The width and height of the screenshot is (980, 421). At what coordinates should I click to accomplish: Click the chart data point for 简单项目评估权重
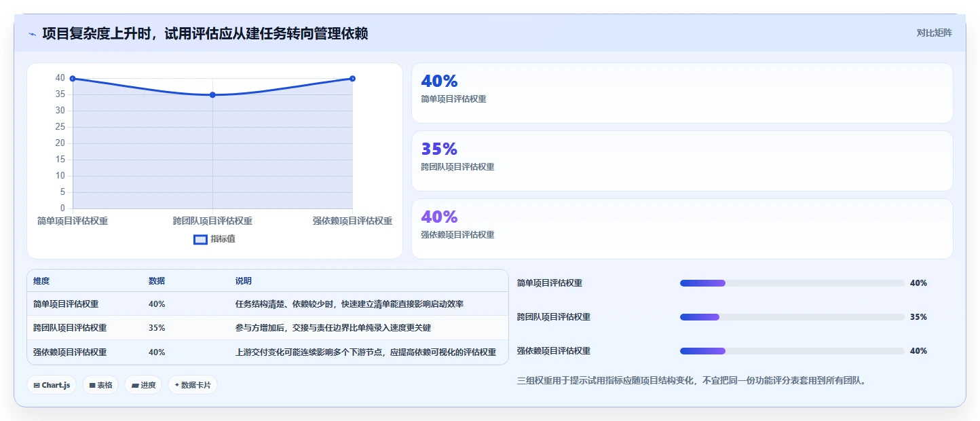coord(73,79)
